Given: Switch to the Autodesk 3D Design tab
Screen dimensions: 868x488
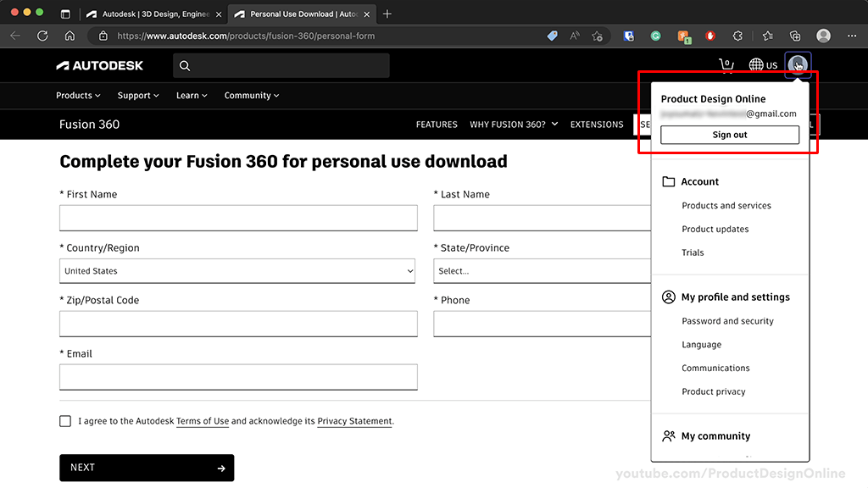Looking at the screenshot, I should coord(154,14).
